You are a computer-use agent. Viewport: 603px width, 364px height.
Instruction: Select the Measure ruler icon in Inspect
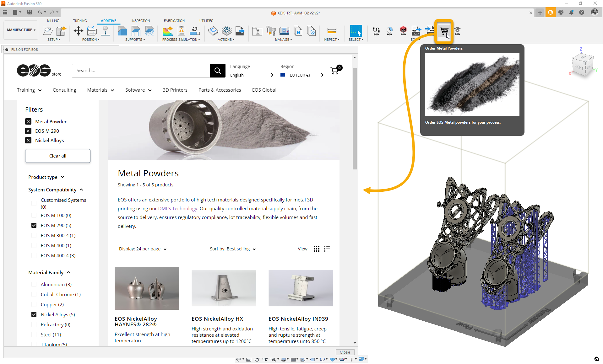tap(332, 31)
